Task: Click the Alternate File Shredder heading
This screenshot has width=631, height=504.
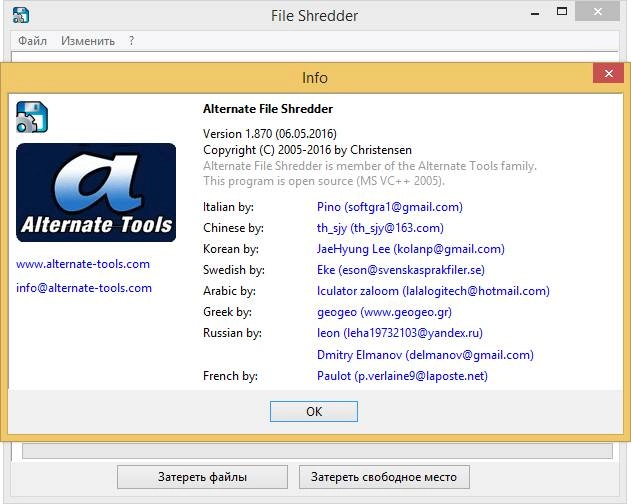Action: 268,109
